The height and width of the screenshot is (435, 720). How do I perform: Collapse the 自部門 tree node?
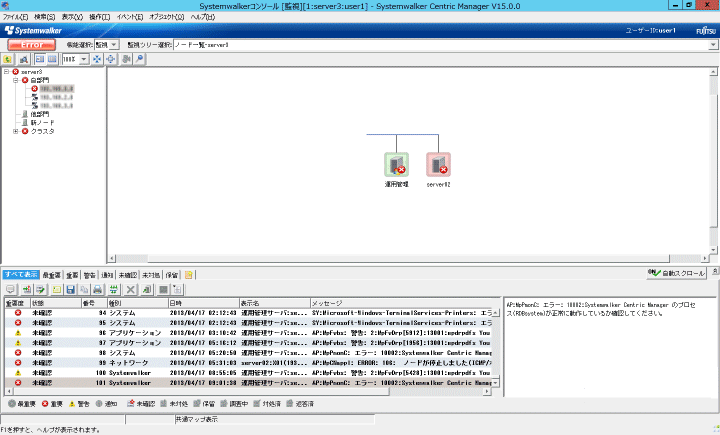(x=16, y=80)
